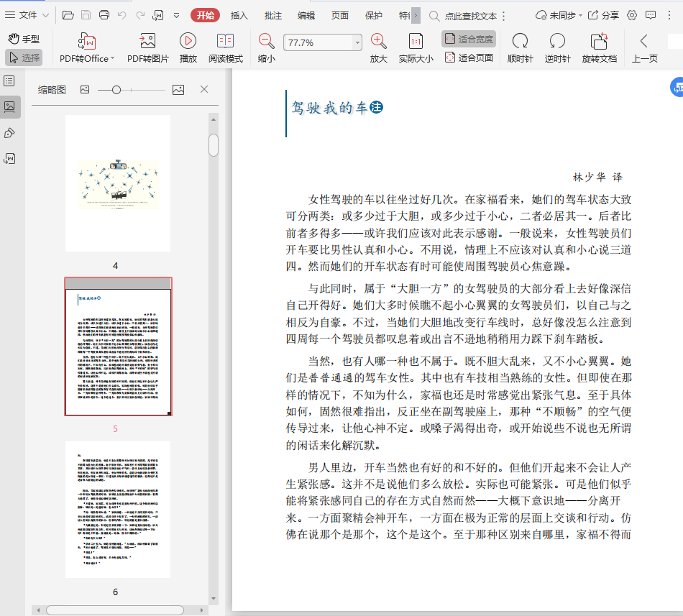
Task: Click the 注 footnote marker in title
Action: (376, 107)
